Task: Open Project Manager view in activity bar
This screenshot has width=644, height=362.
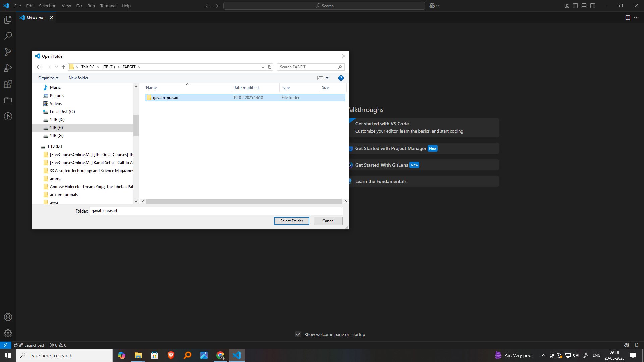Action: pos(8,100)
